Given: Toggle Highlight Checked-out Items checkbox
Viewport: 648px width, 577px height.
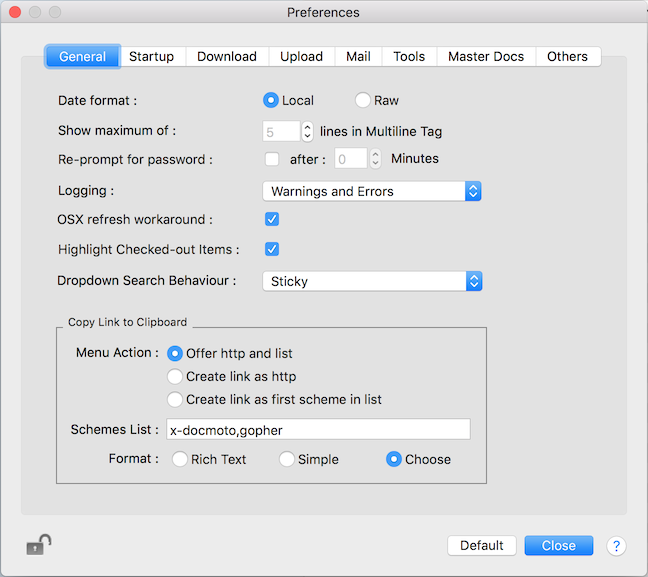Looking at the screenshot, I should [271, 249].
